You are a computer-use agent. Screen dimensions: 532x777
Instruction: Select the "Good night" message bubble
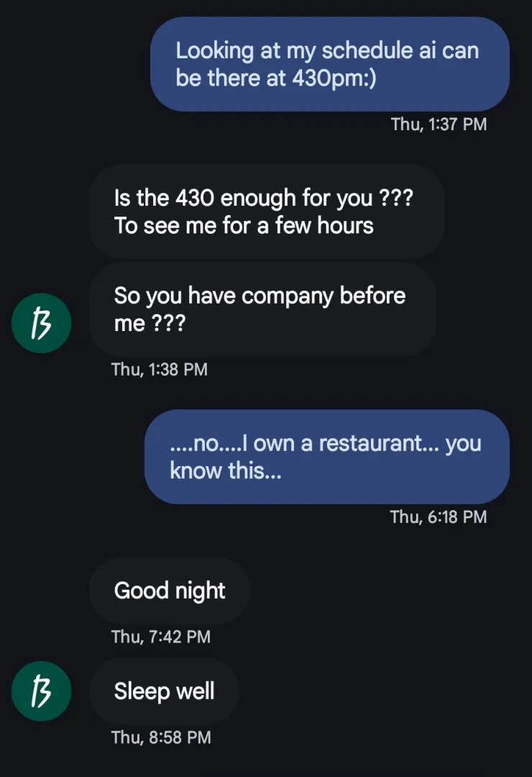(170, 591)
